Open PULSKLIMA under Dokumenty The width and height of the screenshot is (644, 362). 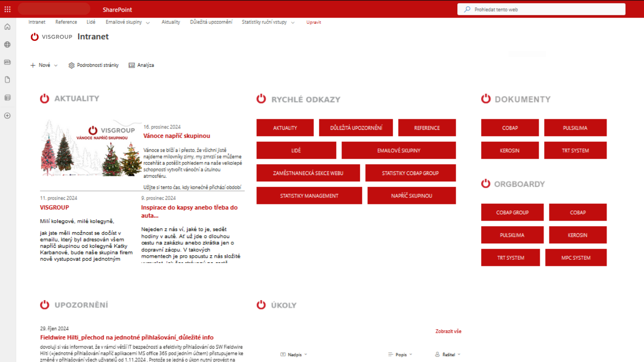575,128
